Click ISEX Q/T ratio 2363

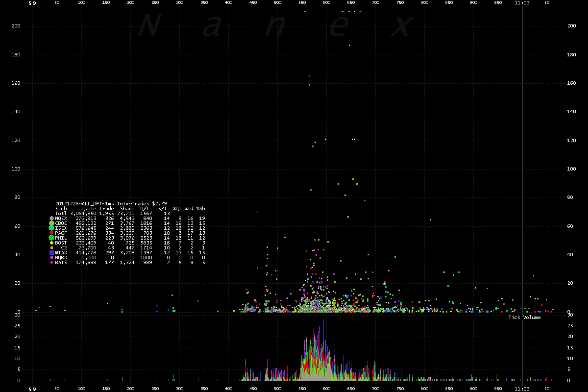(147, 228)
